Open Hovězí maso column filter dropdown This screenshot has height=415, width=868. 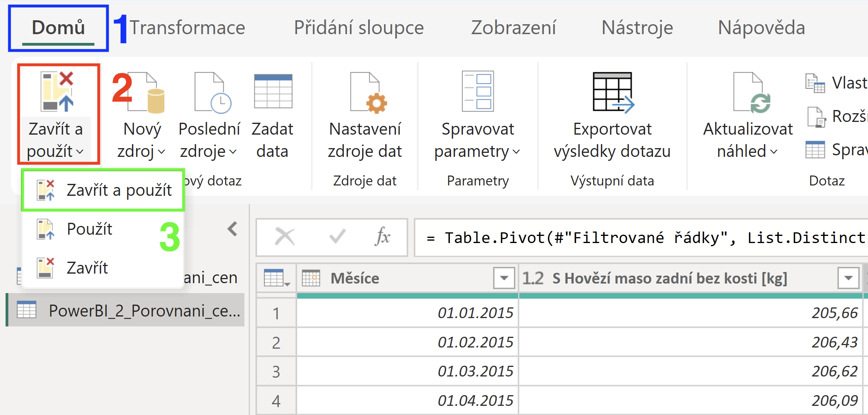tap(848, 278)
